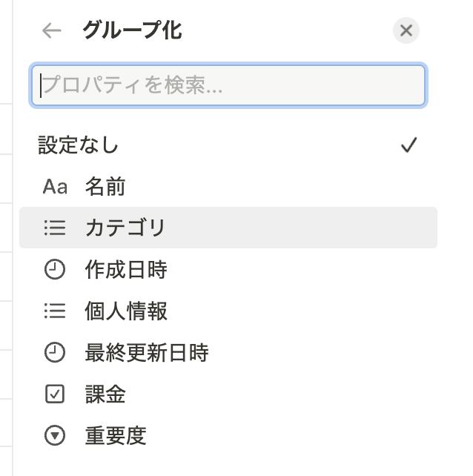The image size is (473, 476).
Task: Click the multi-select list icon beside カテゴリ
Action: (55, 228)
